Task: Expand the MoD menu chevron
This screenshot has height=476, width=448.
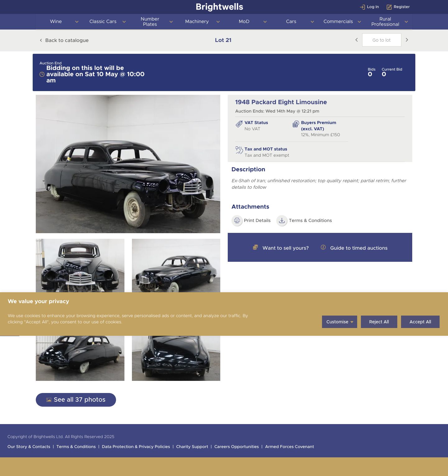Action: (265, 22)
